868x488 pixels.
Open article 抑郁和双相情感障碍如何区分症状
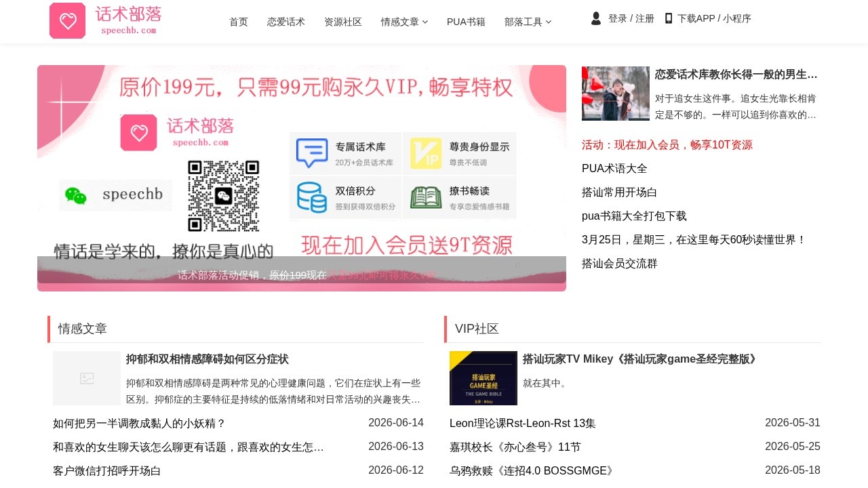[208, 359]
